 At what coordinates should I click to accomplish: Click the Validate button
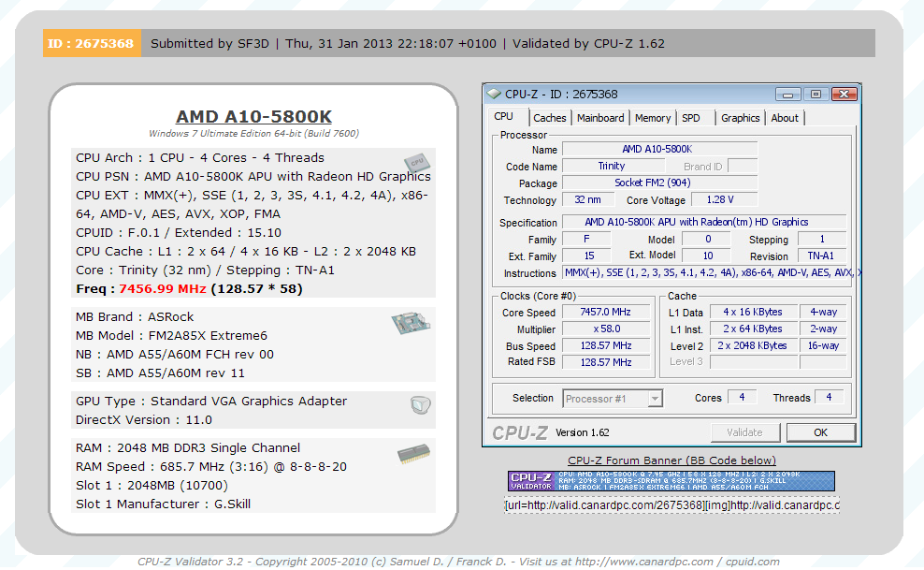tap(744, 432)
